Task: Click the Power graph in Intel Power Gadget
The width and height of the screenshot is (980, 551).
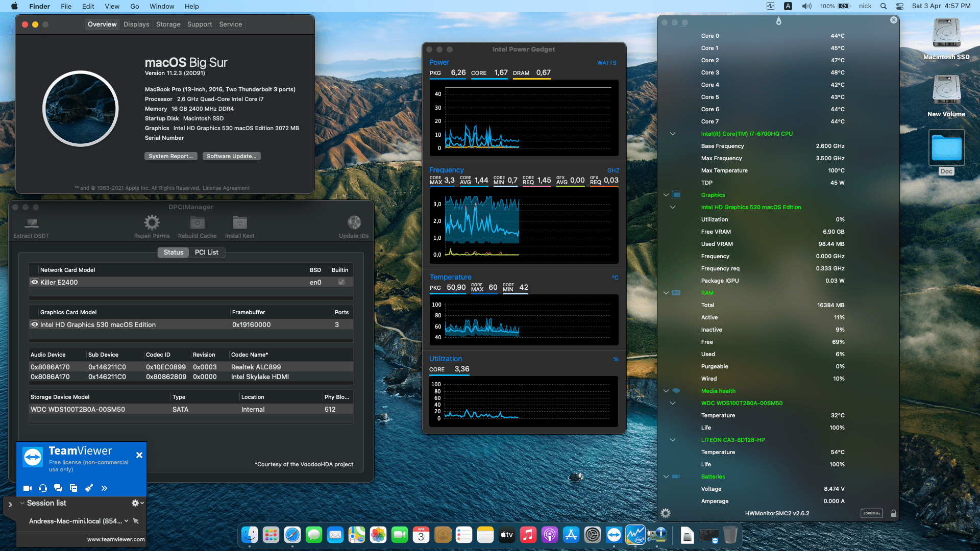Action: tap(524, 118)
